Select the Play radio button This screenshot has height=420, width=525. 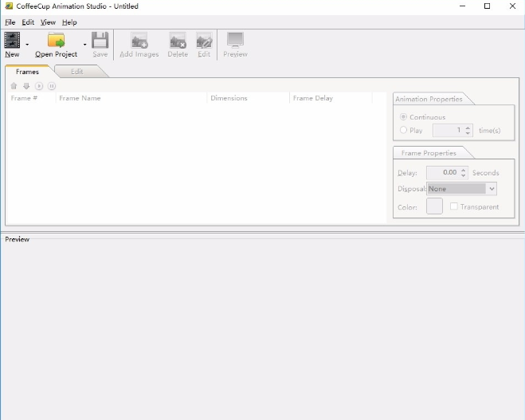coord(403,130)
